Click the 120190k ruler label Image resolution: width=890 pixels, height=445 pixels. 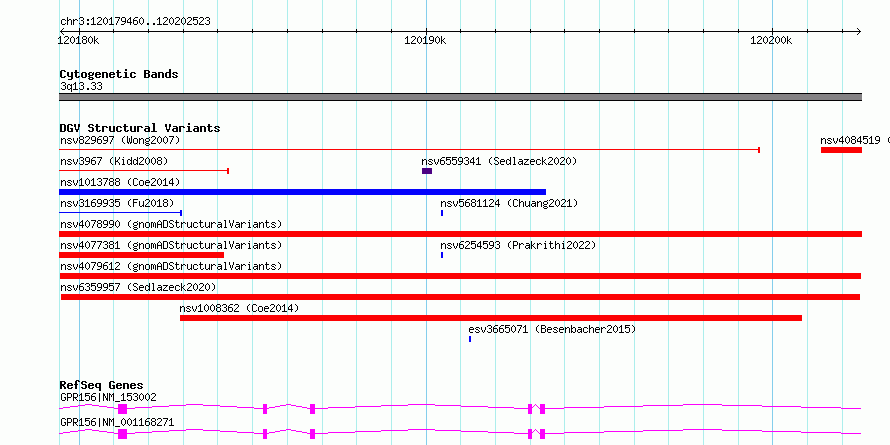point(425,40)
